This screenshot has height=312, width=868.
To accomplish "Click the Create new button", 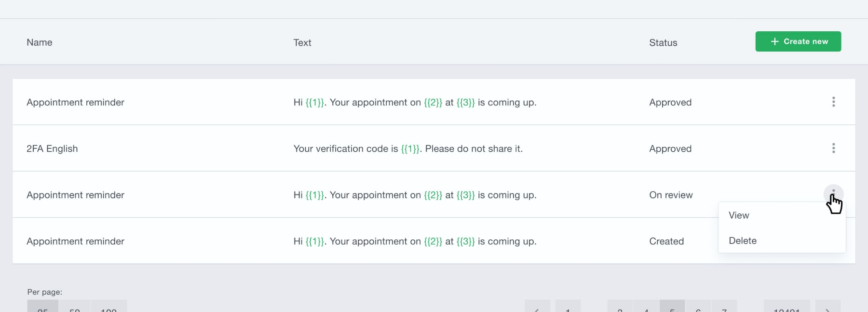I will click(x=798, y=41).
